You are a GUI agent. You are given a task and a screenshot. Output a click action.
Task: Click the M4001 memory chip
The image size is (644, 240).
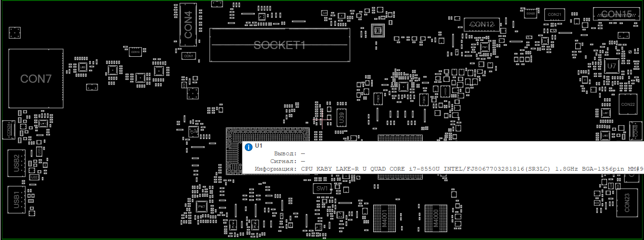coord(384,219)
